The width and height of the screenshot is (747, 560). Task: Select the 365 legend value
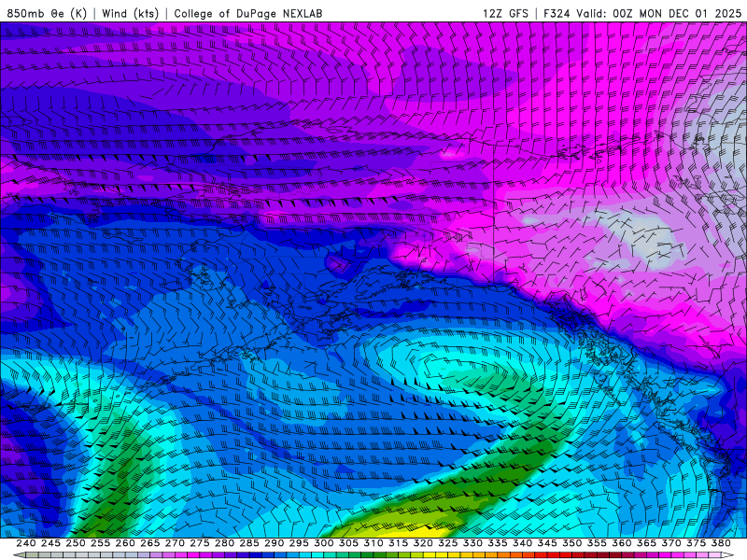tap(646, 543)
